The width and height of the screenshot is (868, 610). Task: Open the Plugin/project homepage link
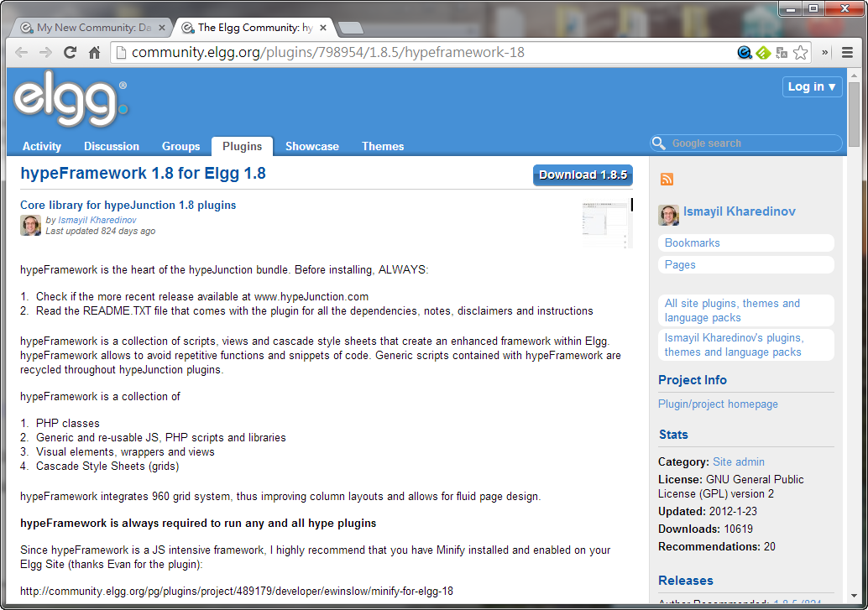point(718,404)
